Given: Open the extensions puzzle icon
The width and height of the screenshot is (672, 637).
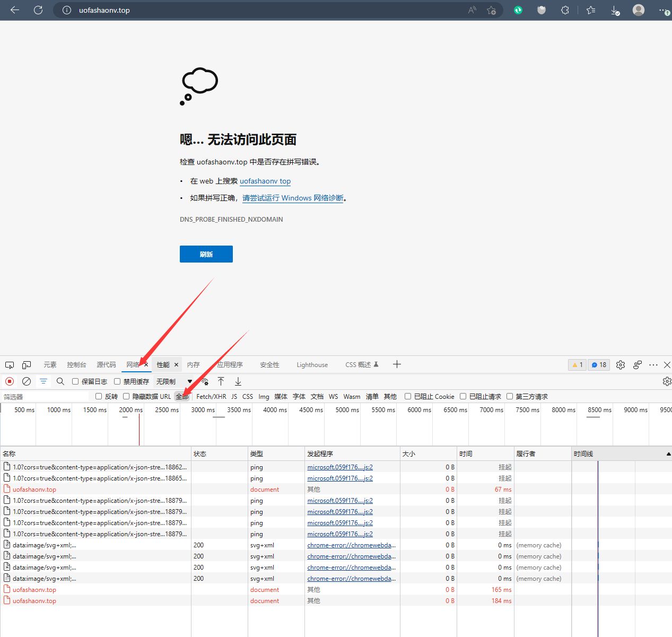Looking at the screenshot, I should pyautogui.click(x=565, y=10).
